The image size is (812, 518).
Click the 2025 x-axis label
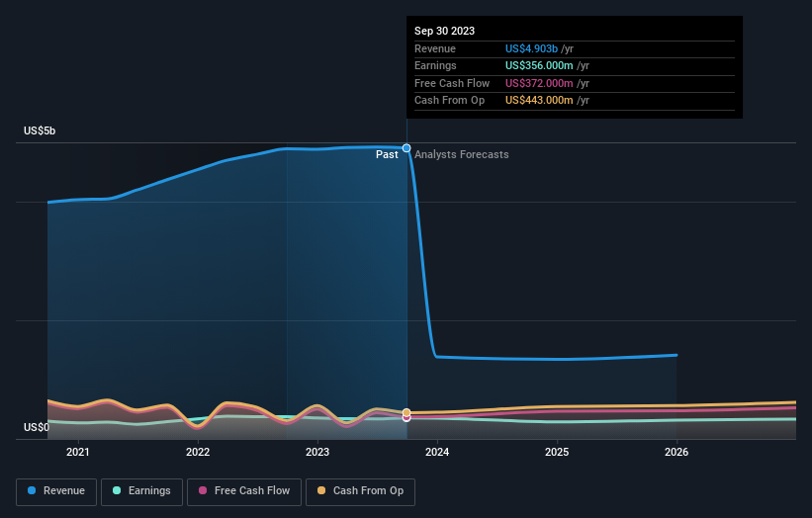(557, 453)
